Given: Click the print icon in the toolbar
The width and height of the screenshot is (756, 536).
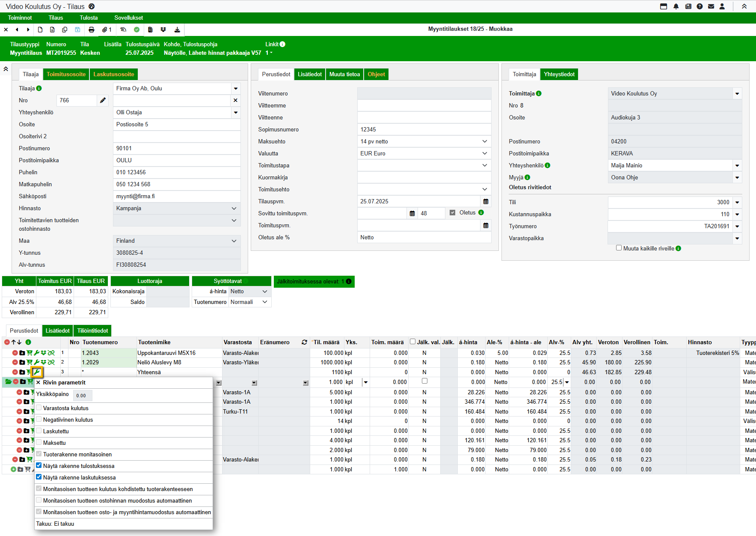Looking at the screenshot, I should coord(91,30).
